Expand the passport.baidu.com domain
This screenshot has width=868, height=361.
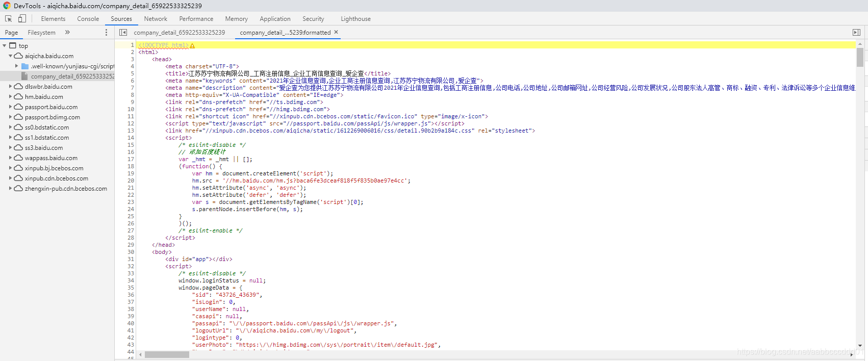click(10, 107)
